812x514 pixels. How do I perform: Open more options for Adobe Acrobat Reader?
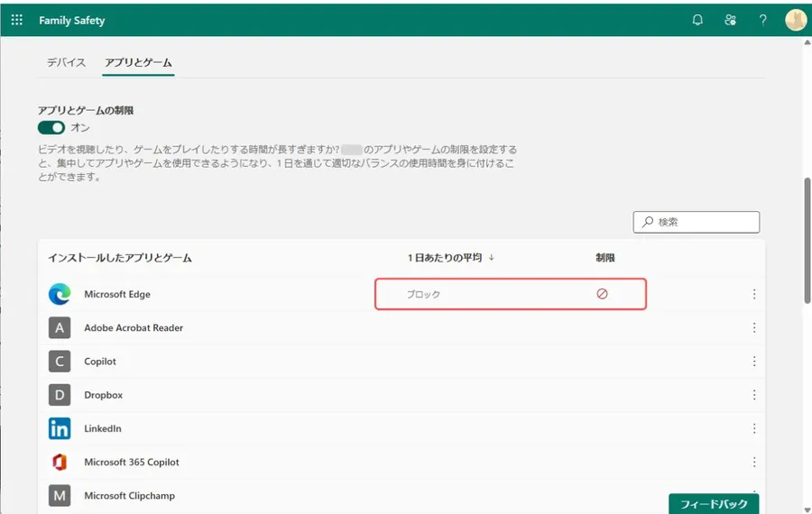click(754, 328)
